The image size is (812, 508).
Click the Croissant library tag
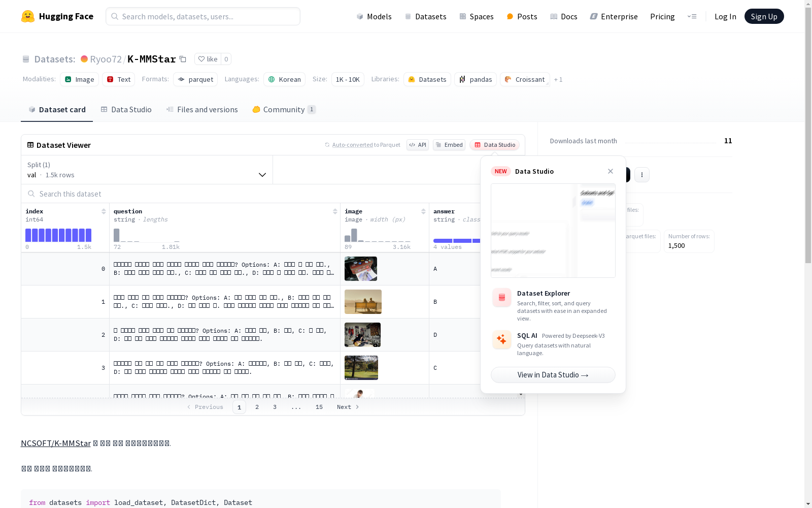pyautogui.click(x=525, y=79)
